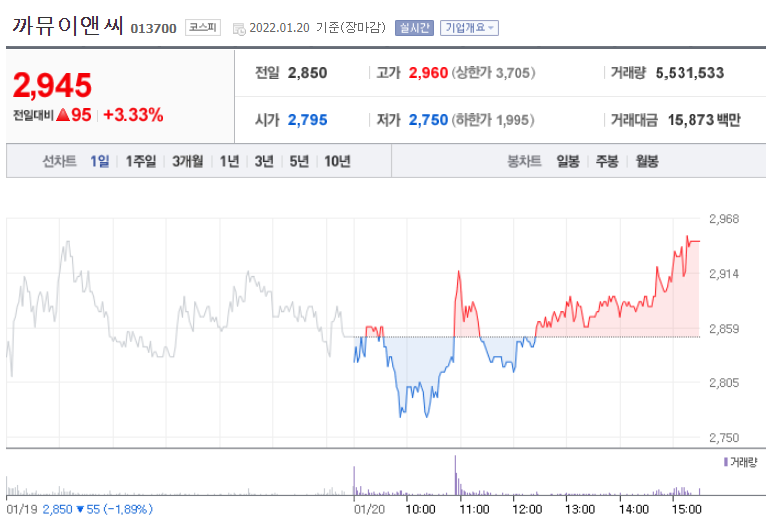Viewport: 766px width, 529px height.
Task: Select the 3개월 line chart tab
Action: pos(188,161)
